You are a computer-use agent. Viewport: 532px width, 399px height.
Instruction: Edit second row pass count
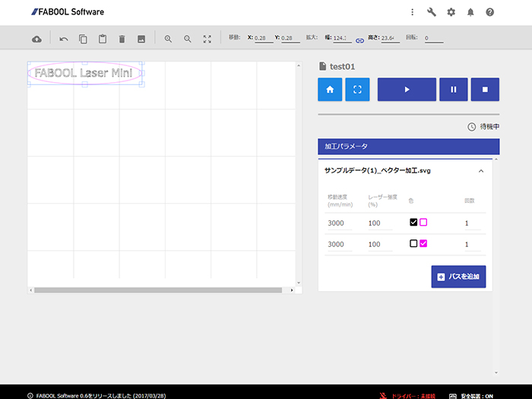(x=473, y=244)
